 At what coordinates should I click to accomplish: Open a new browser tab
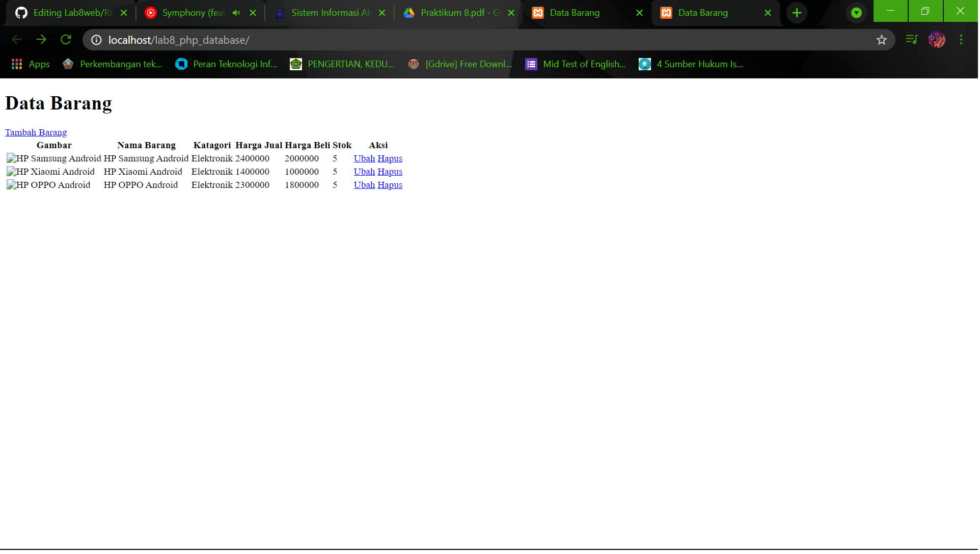(797, 13)
